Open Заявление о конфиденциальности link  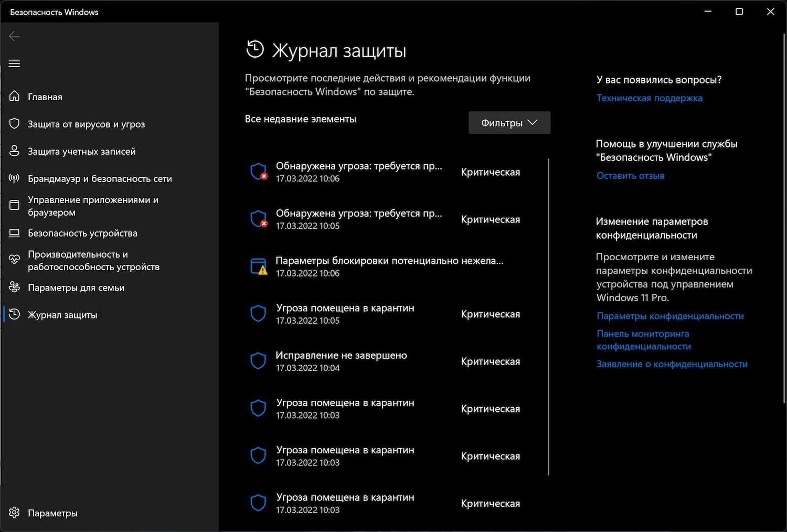672,364
